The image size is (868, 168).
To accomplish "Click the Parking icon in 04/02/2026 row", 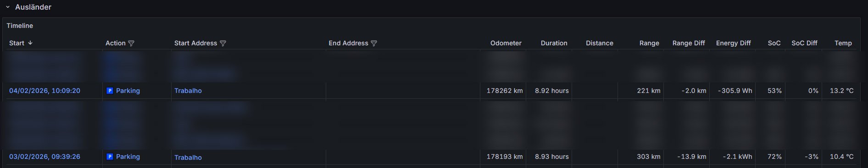I will pos(110,91).
